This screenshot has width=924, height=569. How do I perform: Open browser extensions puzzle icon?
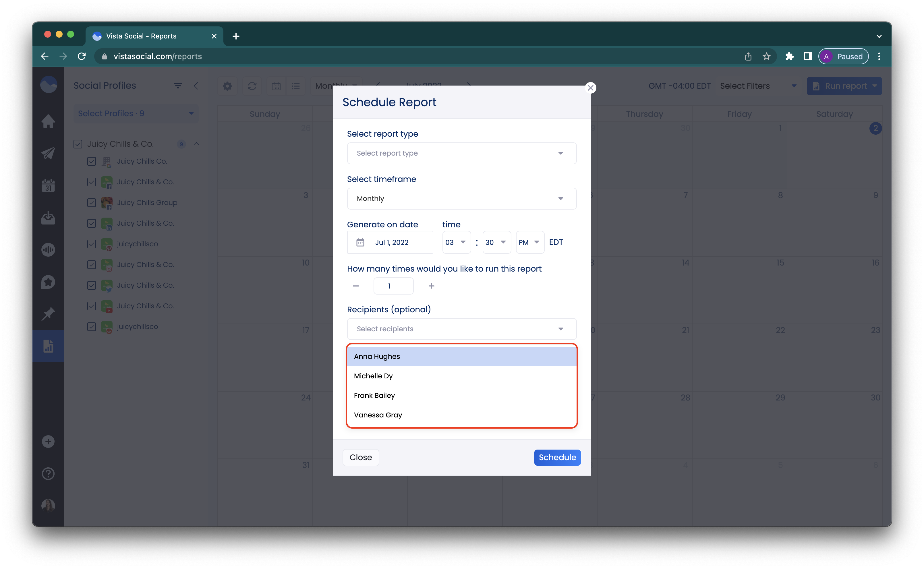[x=789, y=57]
